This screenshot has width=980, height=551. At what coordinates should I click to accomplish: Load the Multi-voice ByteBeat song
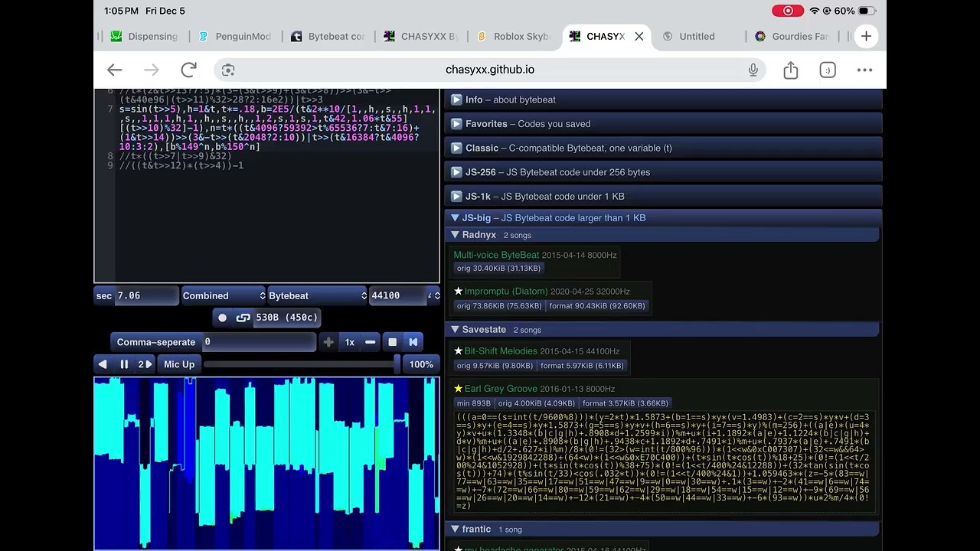[496, 255]
